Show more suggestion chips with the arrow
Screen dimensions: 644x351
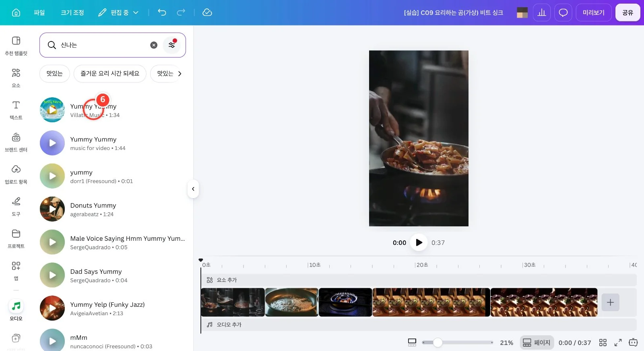coord(180,74)
